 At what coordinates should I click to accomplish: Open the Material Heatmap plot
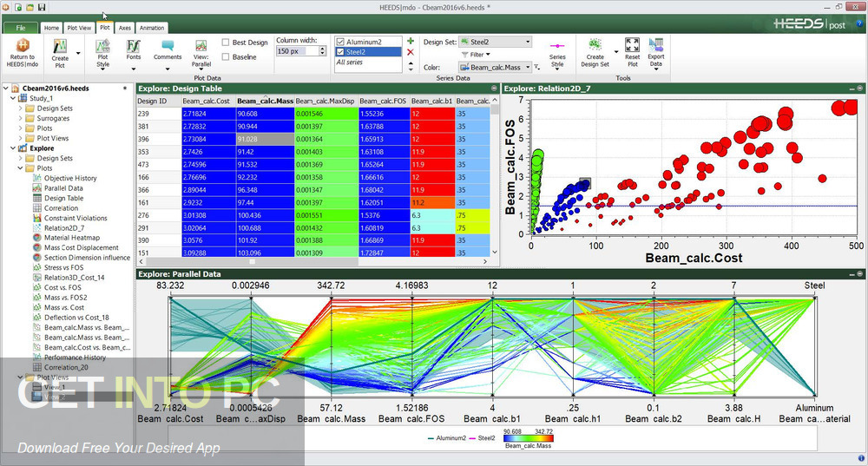pos(72,238)
